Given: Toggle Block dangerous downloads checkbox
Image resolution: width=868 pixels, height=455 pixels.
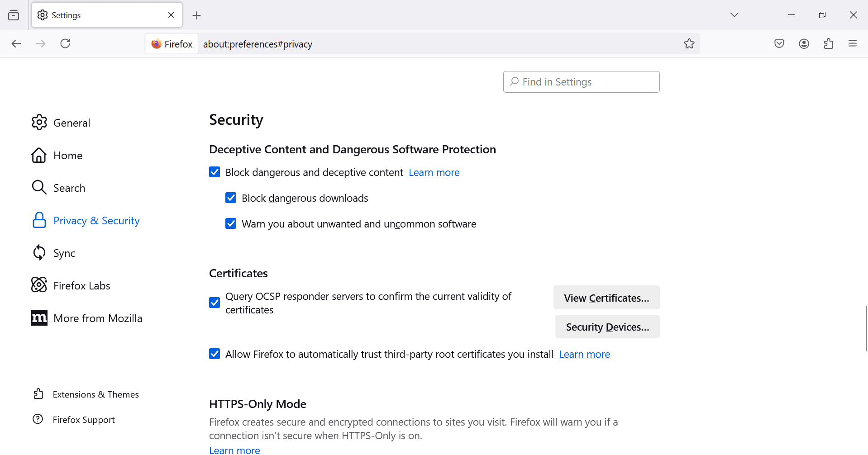Looking at the screenshot, I should point(231,198).
